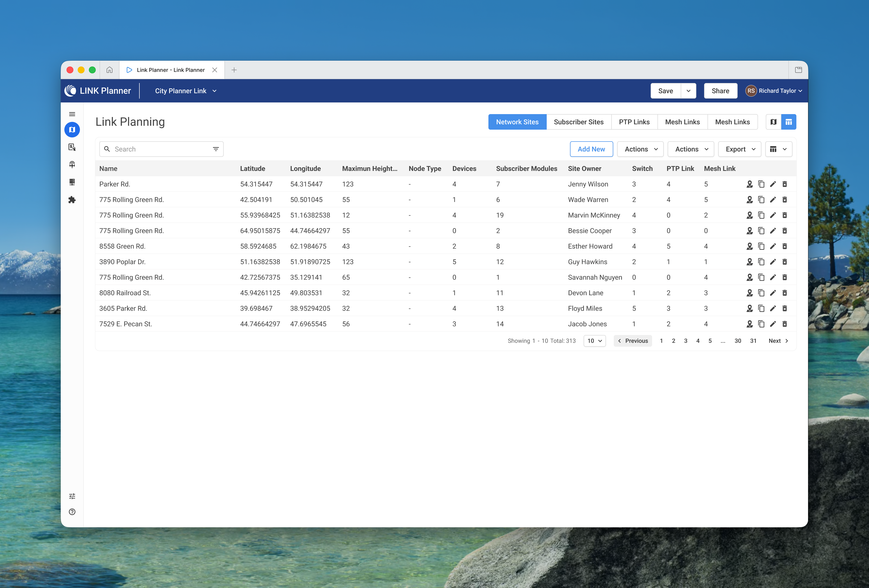Select the map planning sidebar icon
Viewport: 869px width, 588px height.
(72, 130)
